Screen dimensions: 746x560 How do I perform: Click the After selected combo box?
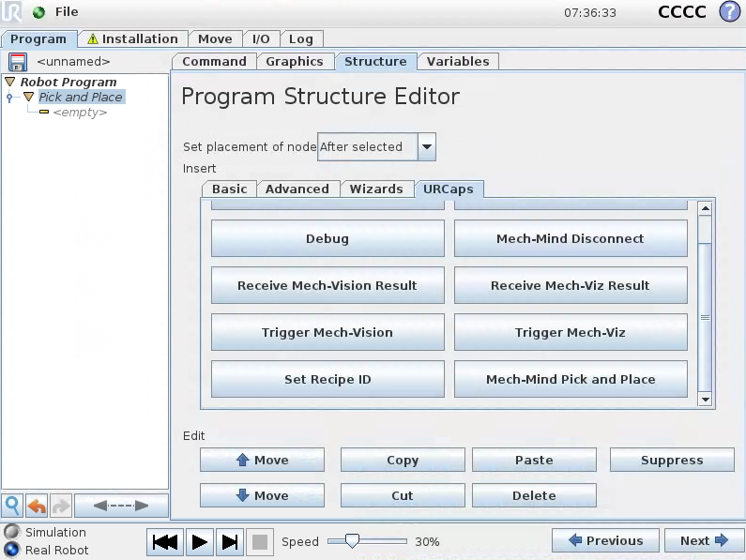pyautogui.click(x=376, y=146)
